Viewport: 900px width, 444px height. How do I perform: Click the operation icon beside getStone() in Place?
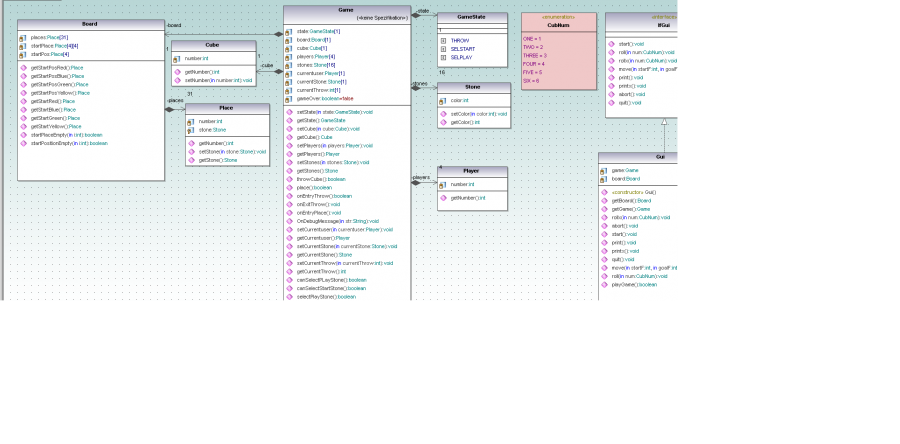192,160
